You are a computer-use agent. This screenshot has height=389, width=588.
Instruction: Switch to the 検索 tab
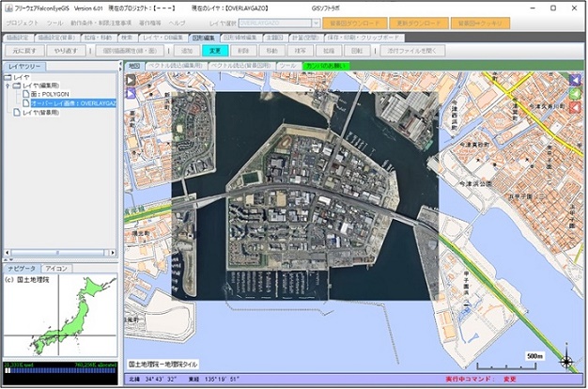[127, 38]
